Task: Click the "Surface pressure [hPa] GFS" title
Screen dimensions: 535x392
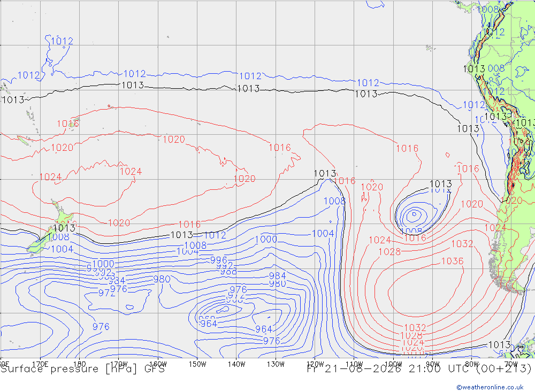Action: pos(82,369)
